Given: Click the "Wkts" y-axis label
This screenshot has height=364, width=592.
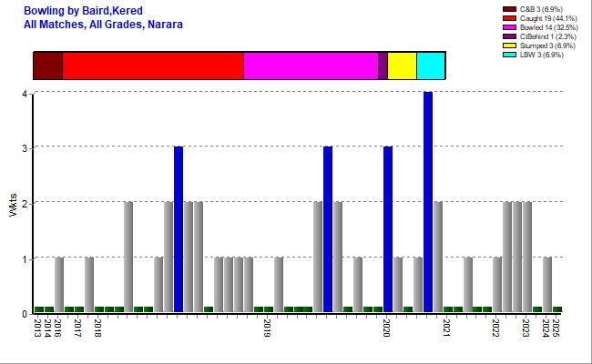Looking at the screenshot, I should click(x=14, y=206).
